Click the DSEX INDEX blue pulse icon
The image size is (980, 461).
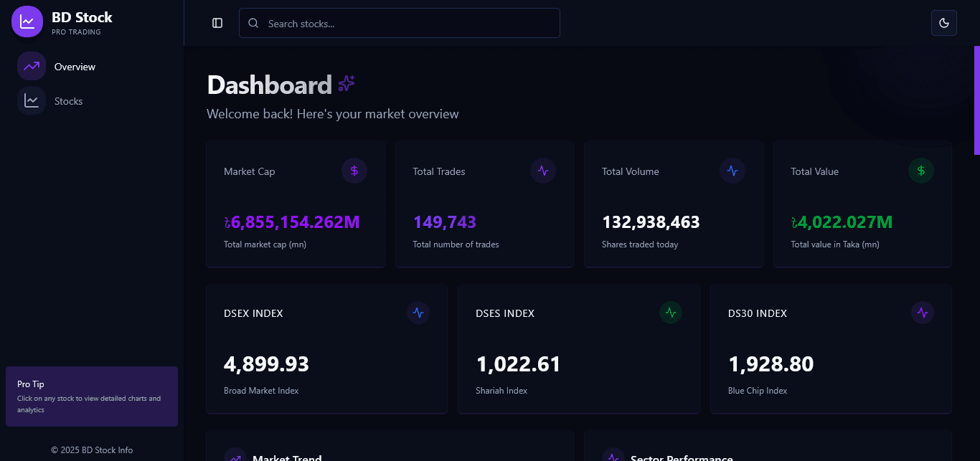pyautogui.click(x=418, y=313)
